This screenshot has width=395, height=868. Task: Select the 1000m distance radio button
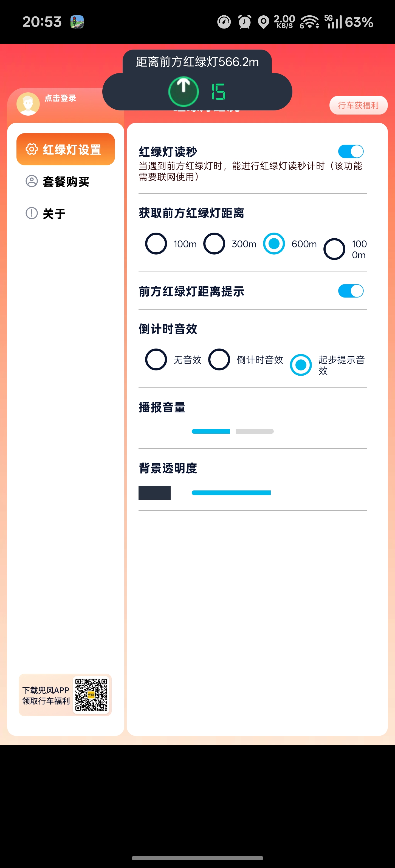tap(334, 249)
